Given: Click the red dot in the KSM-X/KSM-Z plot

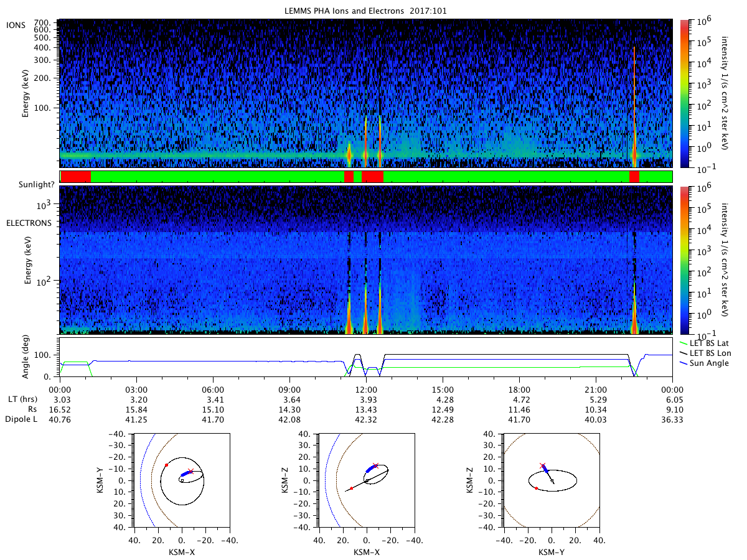Looking at the screenshot, I should pyautogui.click(x=352, y=488).
